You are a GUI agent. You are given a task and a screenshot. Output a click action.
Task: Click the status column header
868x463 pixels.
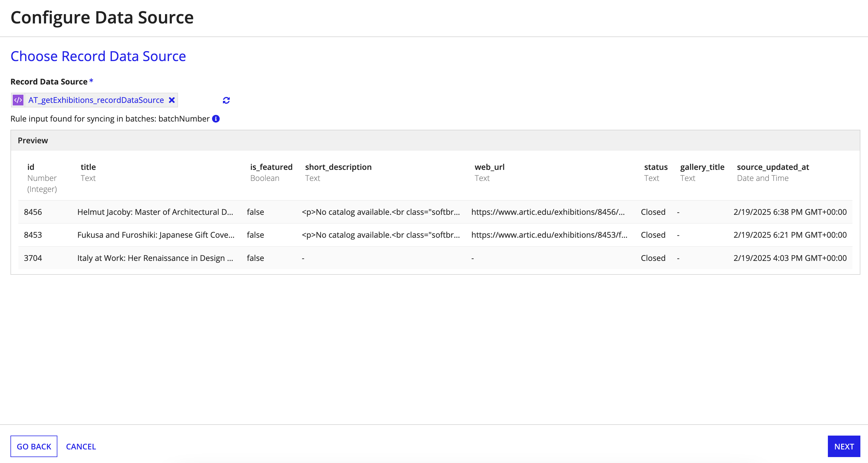tap(656, 167)
